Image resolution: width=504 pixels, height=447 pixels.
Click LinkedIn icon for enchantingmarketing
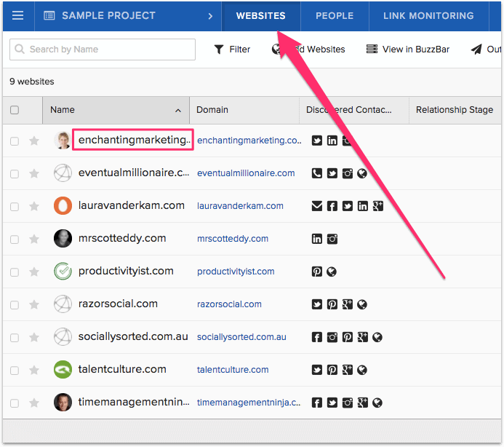click(332, 141)
